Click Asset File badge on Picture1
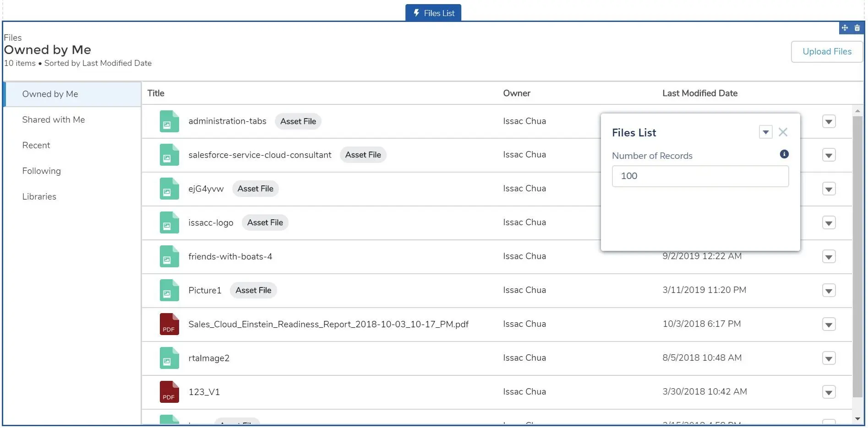The width and height of the screenshot is (868, 428). point(253,291)
